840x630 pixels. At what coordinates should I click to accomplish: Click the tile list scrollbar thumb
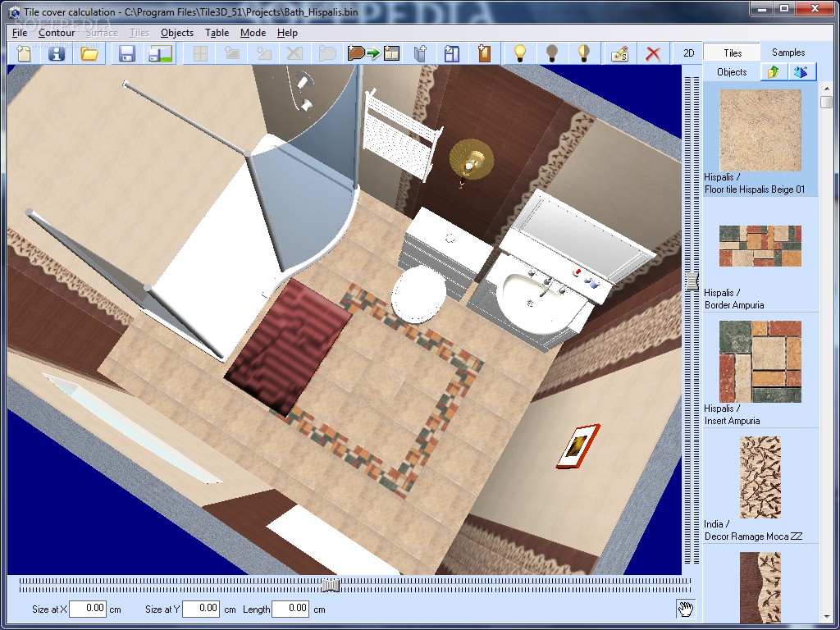click(x=825, y=102)
